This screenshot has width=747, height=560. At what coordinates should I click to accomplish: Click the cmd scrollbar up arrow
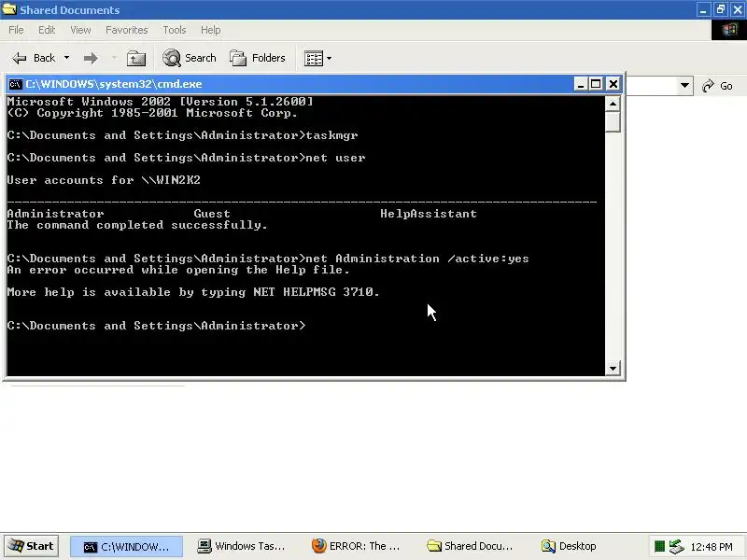coord(613,104)
